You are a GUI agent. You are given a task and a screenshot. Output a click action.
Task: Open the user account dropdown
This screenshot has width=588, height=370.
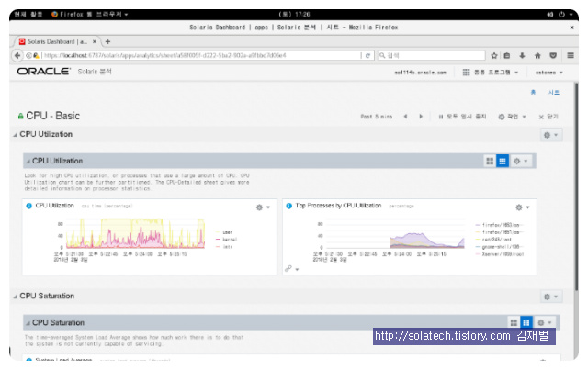point(548,72)
